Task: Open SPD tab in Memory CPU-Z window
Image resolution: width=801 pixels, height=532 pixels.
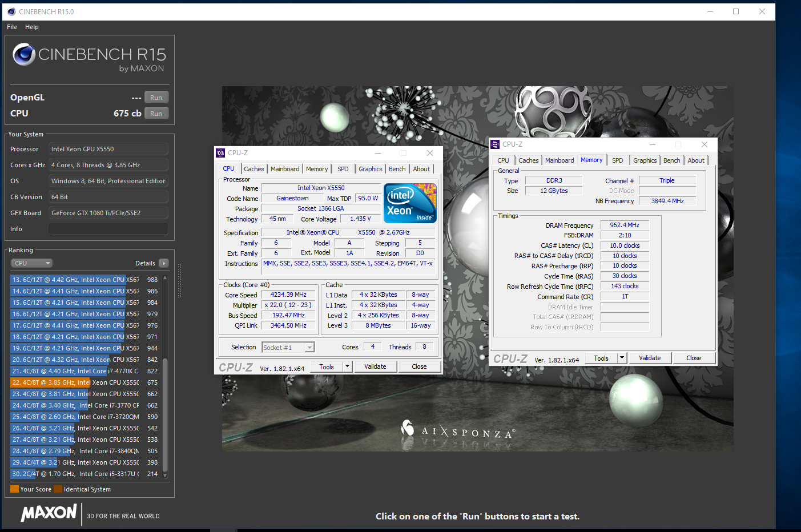Action: [x=618, y=160]
